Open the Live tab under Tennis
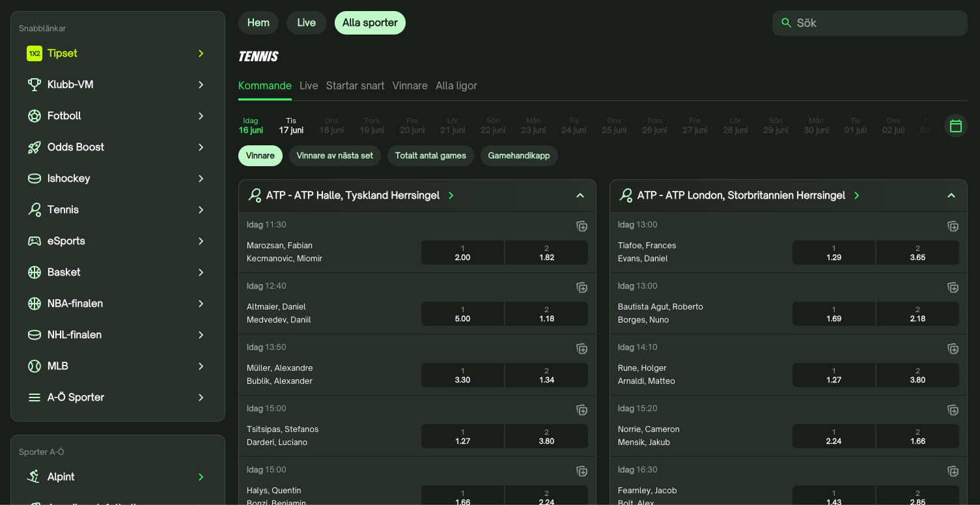 pyautogui.click(x=309, y=85)
